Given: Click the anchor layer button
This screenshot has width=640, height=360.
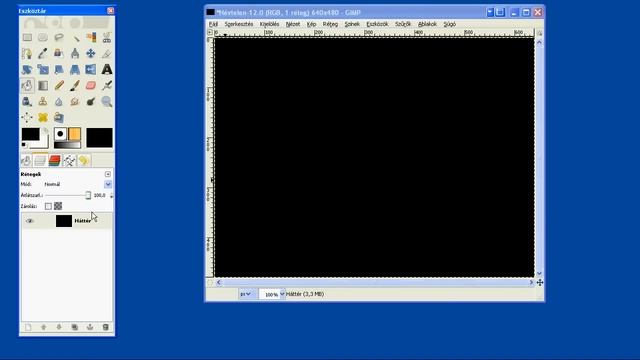Looking at the screenshot, I should tap(90, 327).
